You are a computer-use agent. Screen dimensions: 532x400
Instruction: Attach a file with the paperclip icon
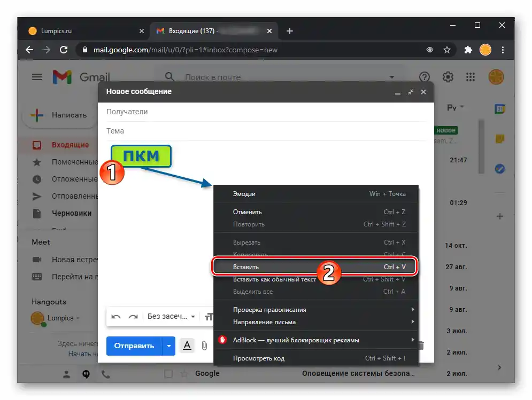(x=204, y=346)
